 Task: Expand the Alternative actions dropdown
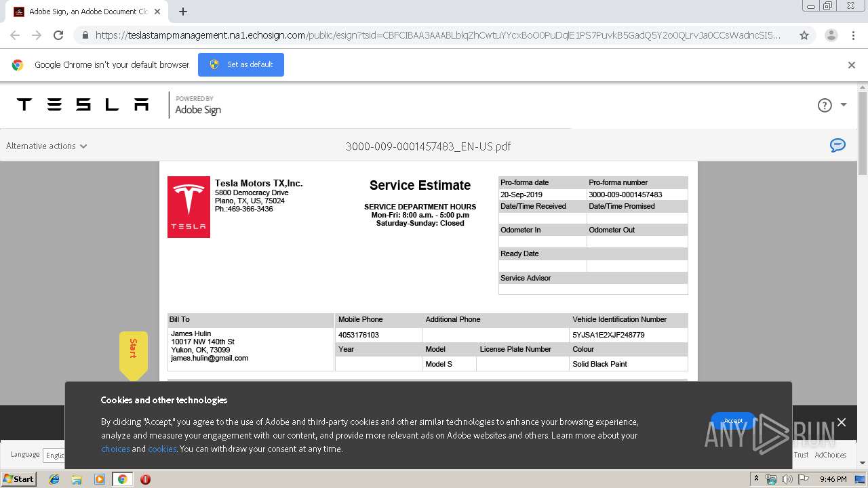pos(47,146)
